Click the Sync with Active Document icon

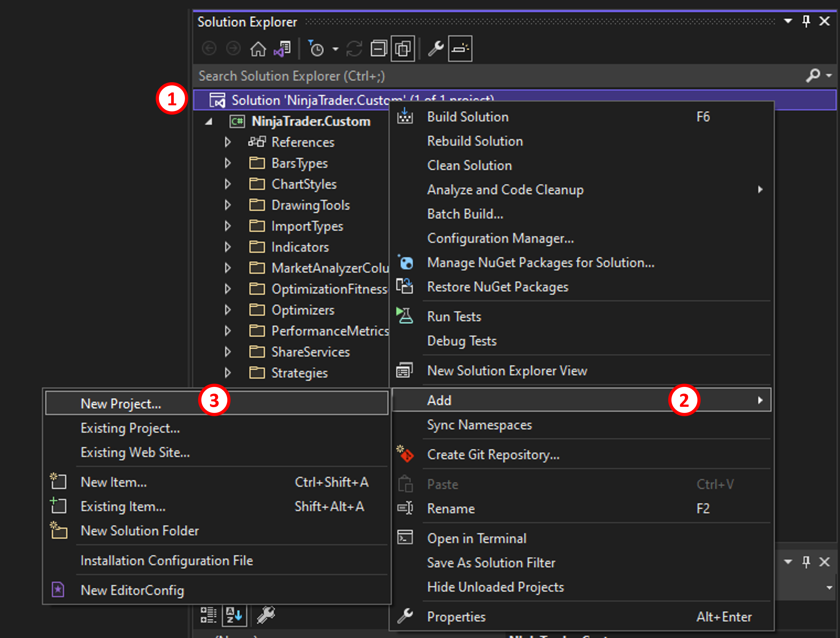tap(354, 48)
